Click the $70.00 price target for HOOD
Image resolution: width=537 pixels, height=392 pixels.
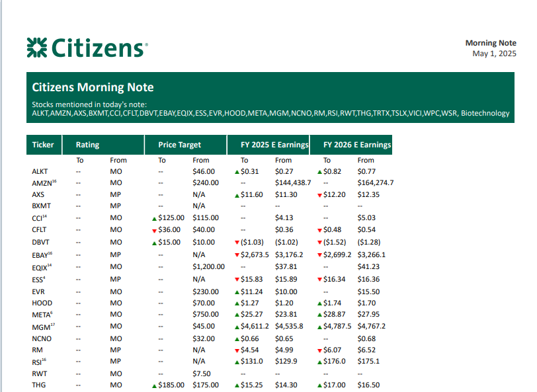204,303
